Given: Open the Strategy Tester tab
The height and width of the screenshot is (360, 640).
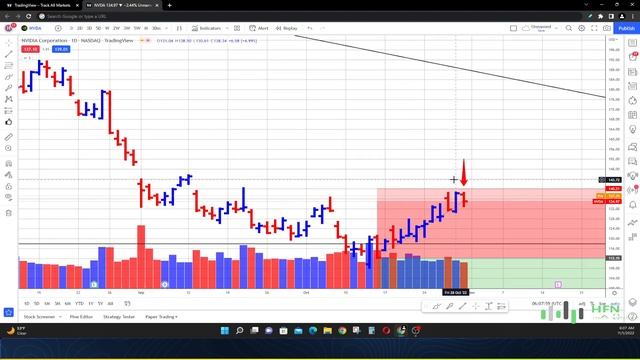Looking at the screenshot, I should coord(119,317).
